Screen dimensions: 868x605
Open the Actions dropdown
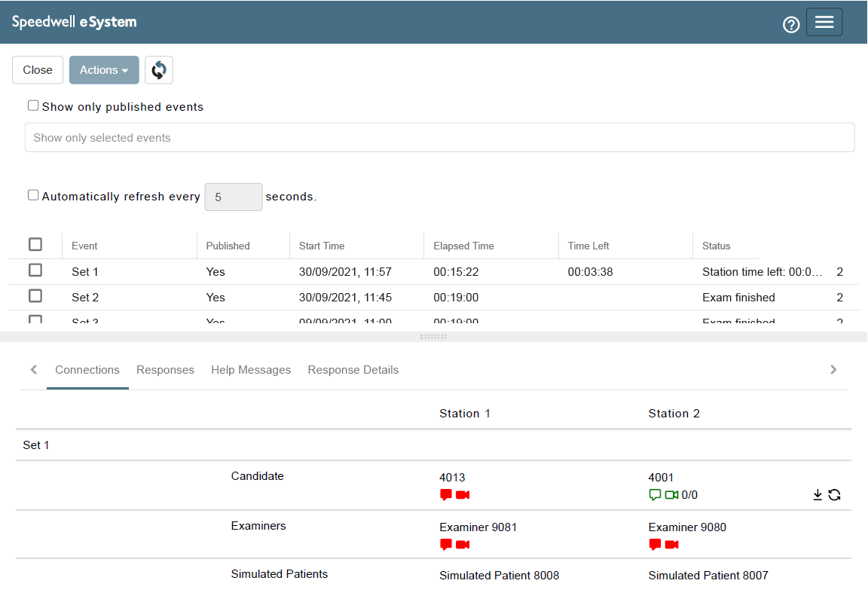click(x=104, y=70)
